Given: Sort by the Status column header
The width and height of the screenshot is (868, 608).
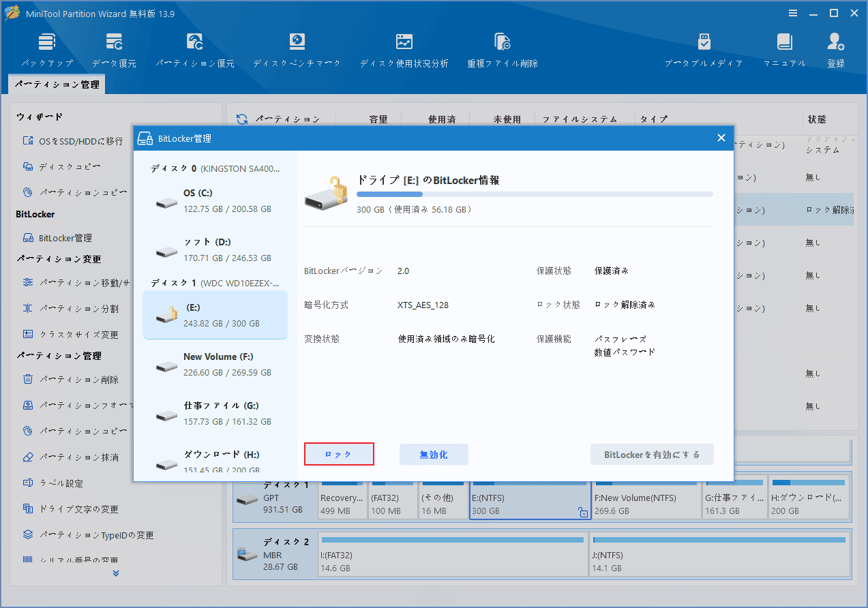Looking at the screenshot, I should [817, 119].
